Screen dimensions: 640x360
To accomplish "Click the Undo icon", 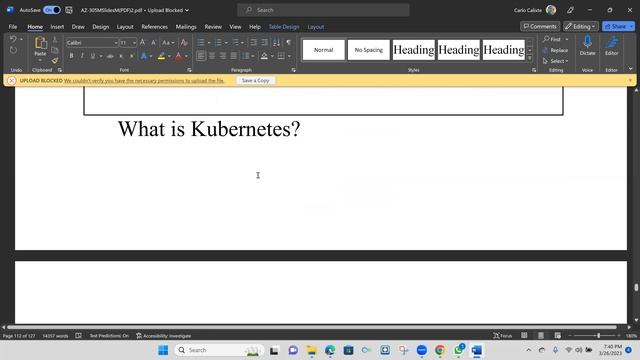I will (x=13, y=39).
